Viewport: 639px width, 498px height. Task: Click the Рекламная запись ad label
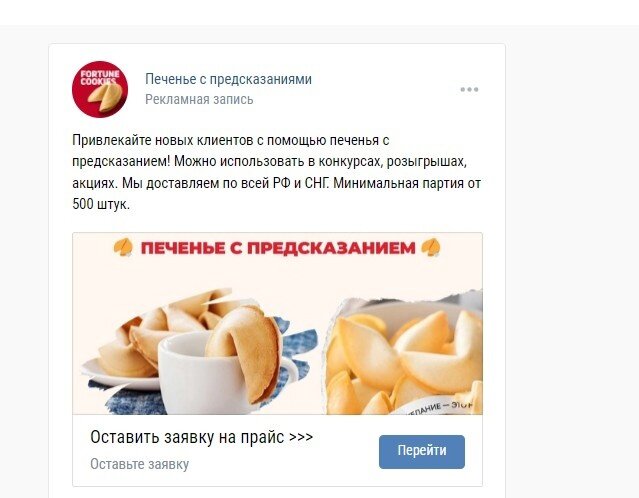(x=199, y=99)
